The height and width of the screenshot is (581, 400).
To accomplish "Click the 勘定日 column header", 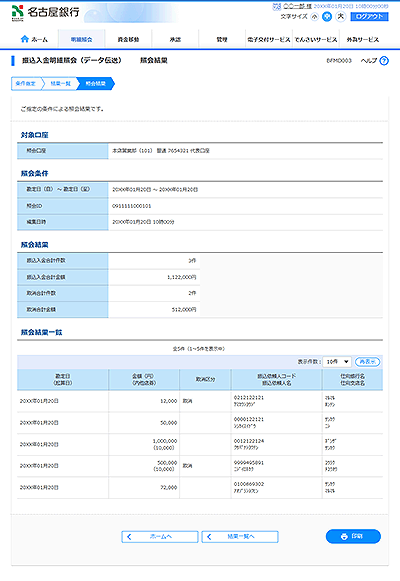I will (x=63, y=379).
